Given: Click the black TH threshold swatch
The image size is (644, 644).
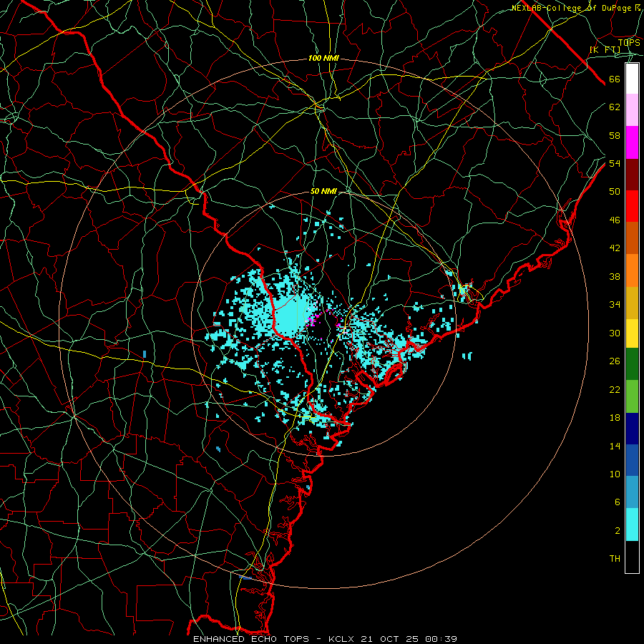Looking at the screenshot, I should (632, 557).
